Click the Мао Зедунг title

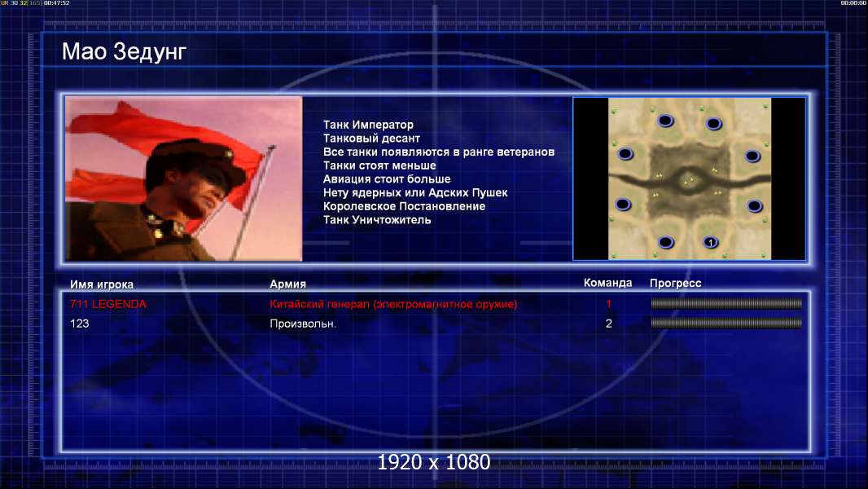pos(124,51)
